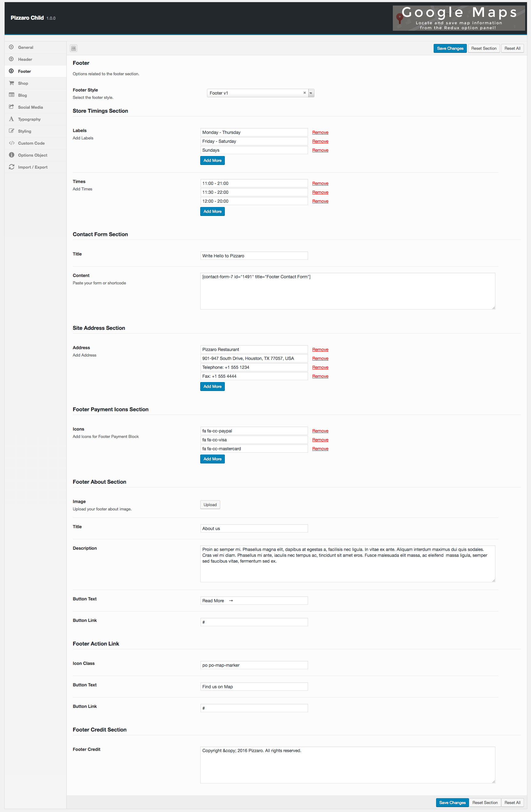Open the Header settings tab
Screen dimensions: 531x812
click(36, 59)
